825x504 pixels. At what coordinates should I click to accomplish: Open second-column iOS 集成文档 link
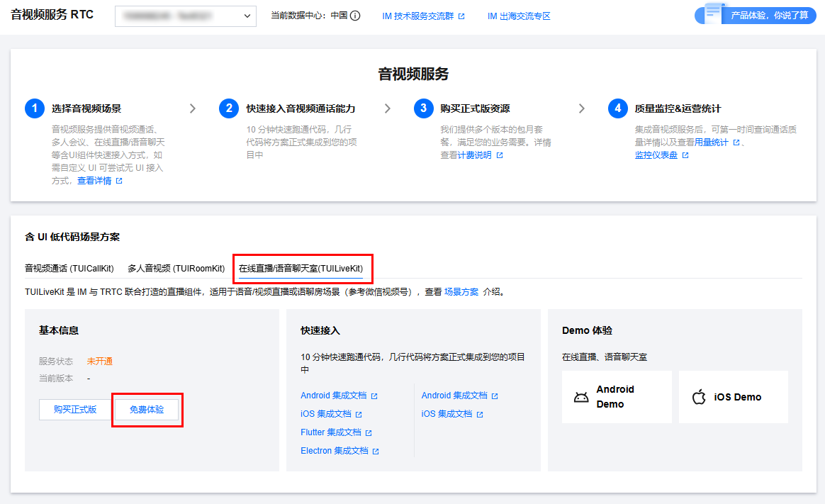pos(447,414)
